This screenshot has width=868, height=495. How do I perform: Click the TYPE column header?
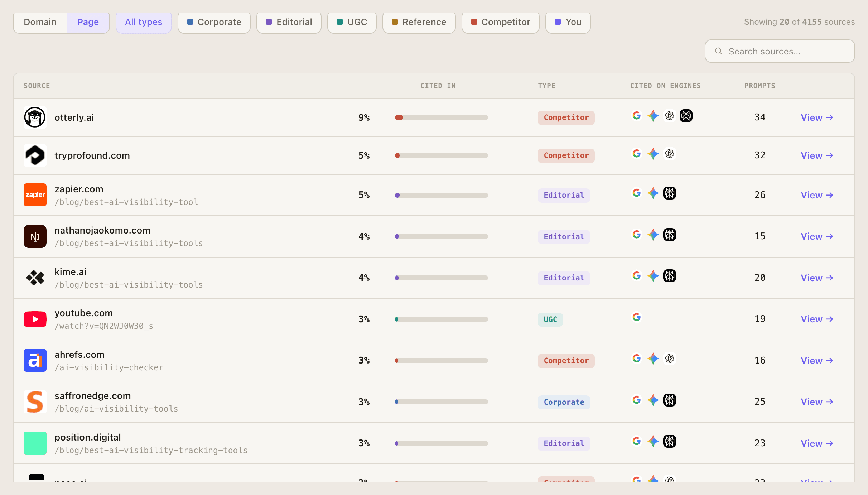[547, 86]
